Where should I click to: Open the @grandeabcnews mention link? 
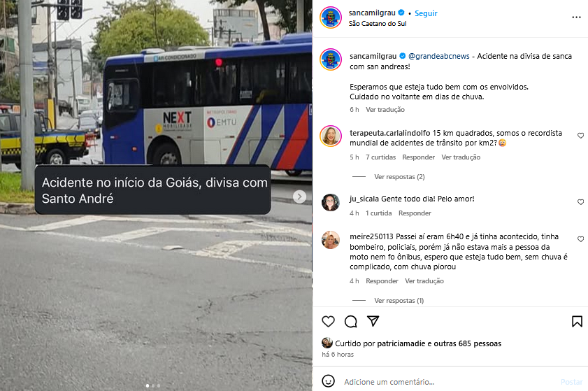click(x=439, y=56)
